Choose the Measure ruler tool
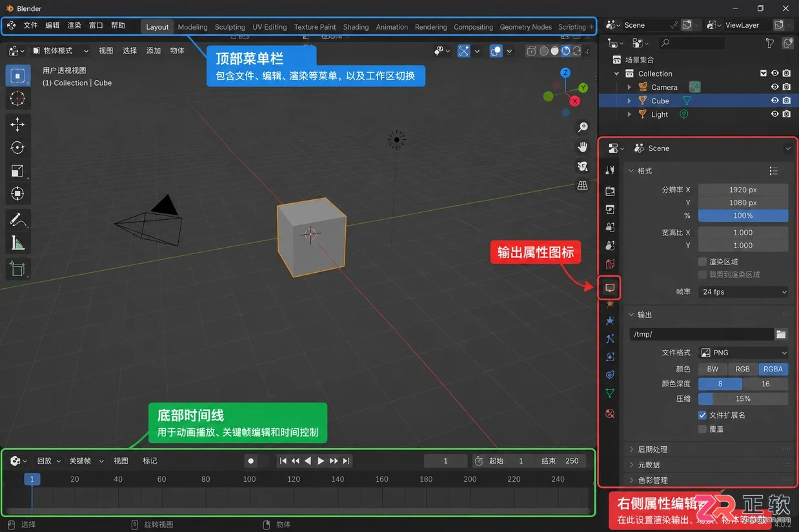Screen dimensions: 799x532 pos(17,242)
